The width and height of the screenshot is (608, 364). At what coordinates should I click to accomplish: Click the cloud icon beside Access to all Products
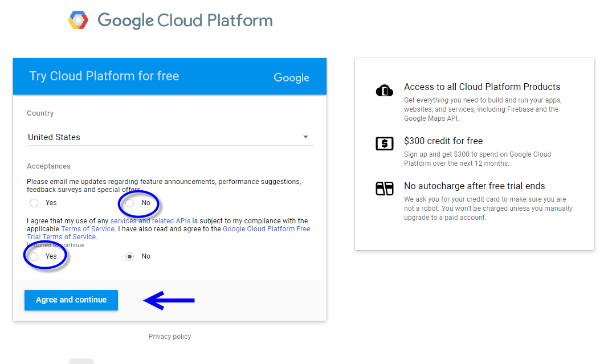pos(384,91)
